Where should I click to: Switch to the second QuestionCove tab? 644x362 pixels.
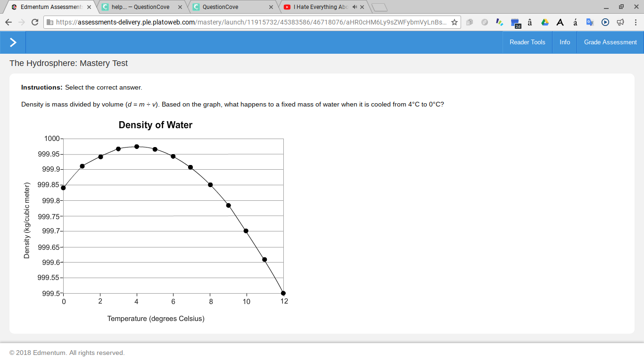click(x=232, y=7)
